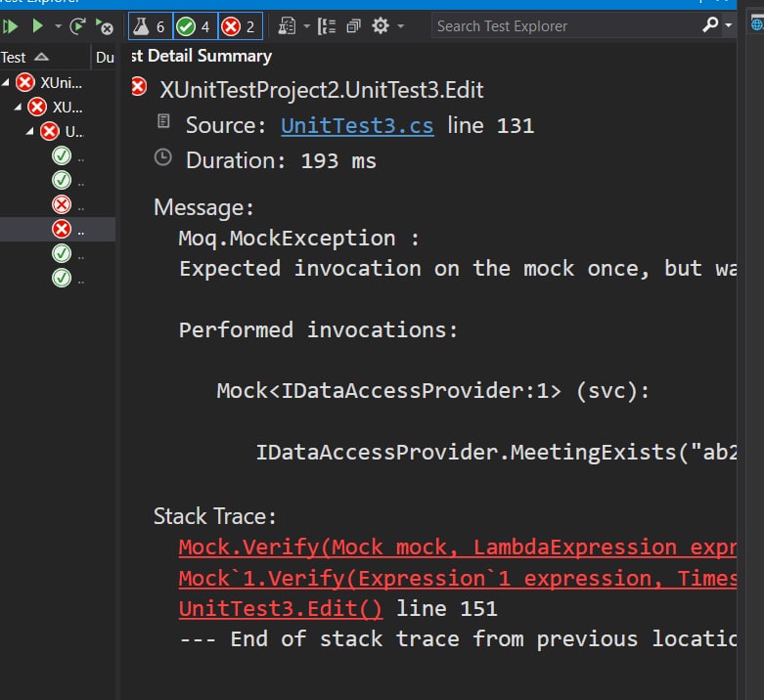
Task: Open the playlist icon in toolbar
Action: (287, 25)
